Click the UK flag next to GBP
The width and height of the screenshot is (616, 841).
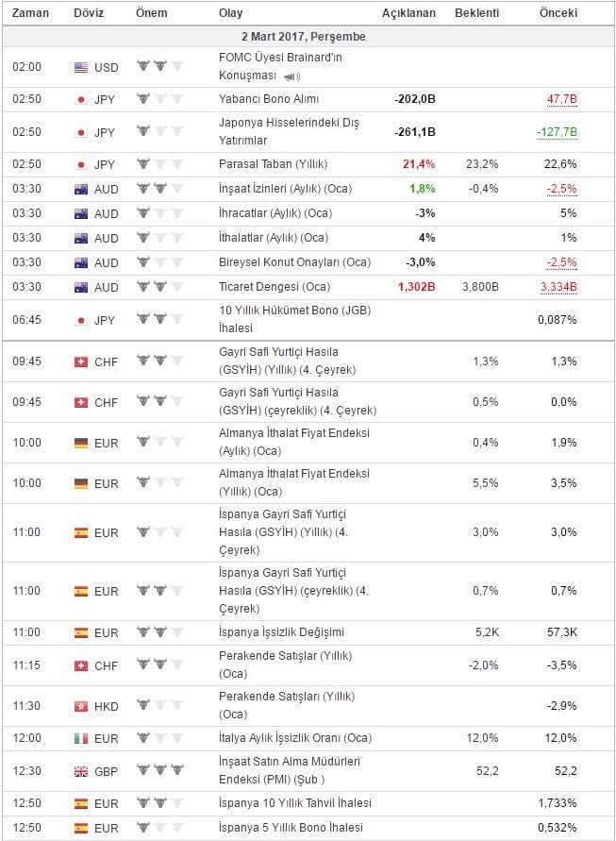(x=81, y=771)
